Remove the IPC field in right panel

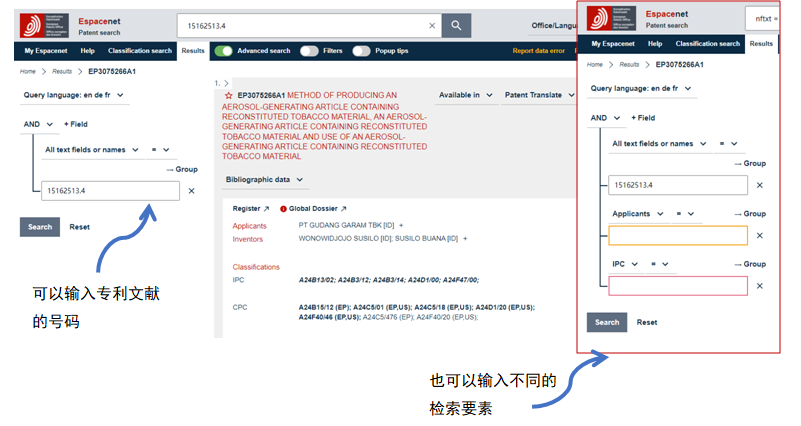coord(760,286)
